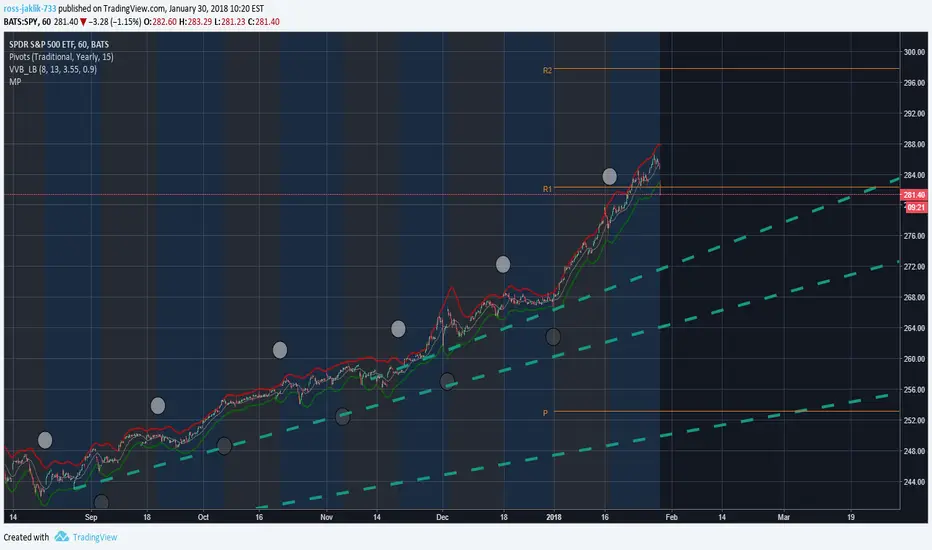Select the VVB_LB (8, 13, 3.55, 0.9) indicator label
This screenshot has width=932, height=550.
tap(53, 70)
